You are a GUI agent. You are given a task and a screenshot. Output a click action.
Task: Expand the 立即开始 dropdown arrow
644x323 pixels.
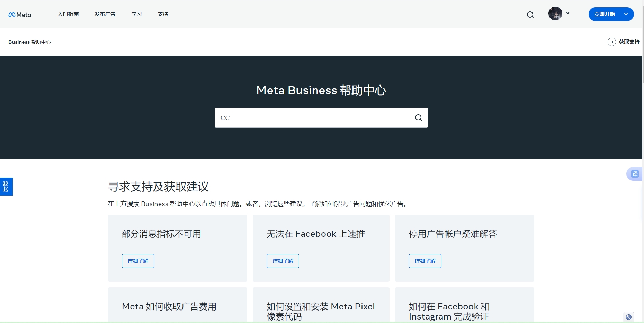pos(626,14)
